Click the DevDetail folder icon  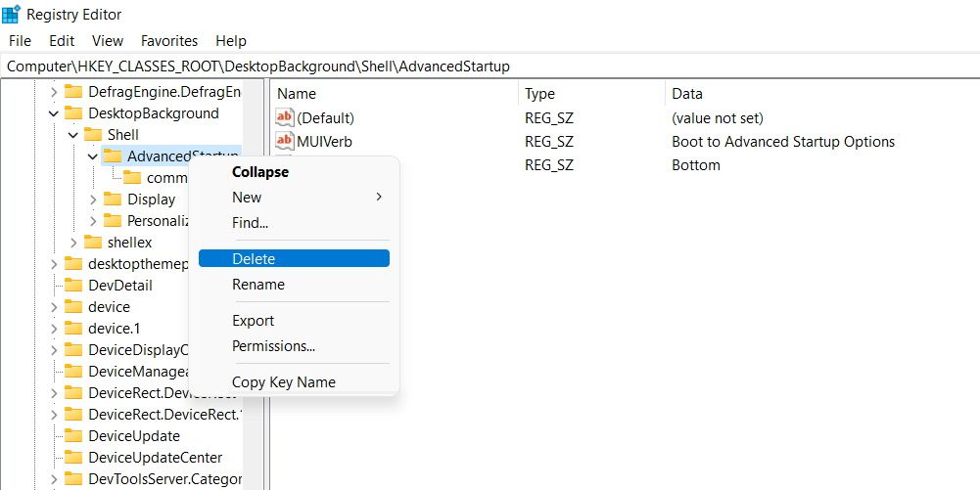73,286
